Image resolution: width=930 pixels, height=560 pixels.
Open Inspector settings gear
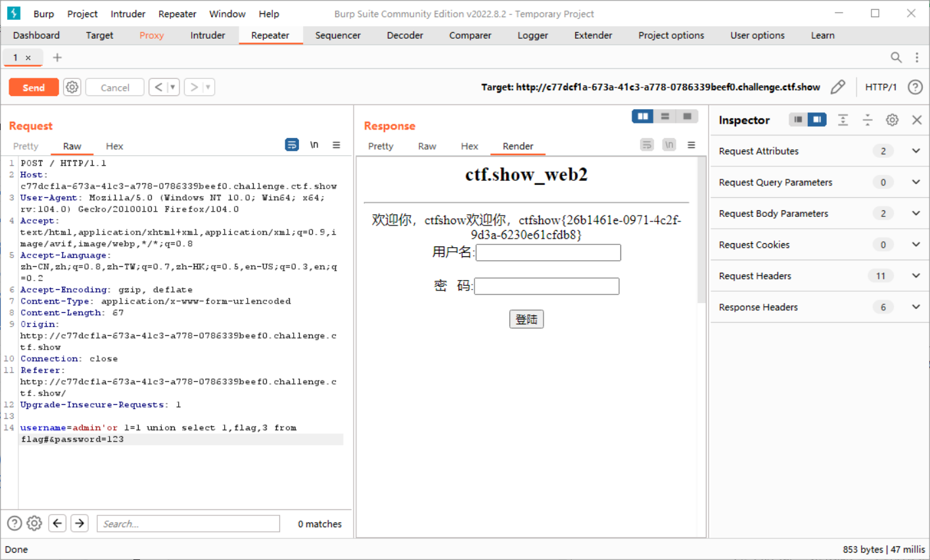pyautogui.click(x=892, y=120)
